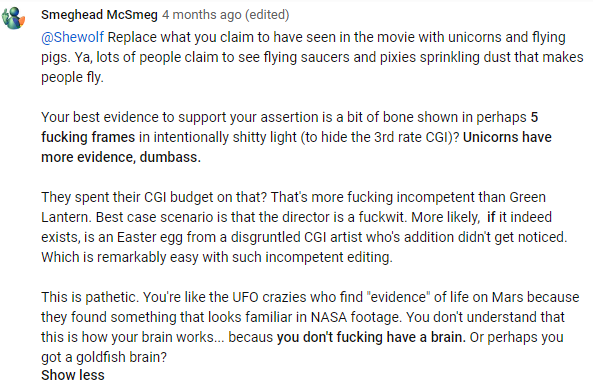The height and width of the screenshot is (388, 593).
Task: Collapse the comment with Show less
Action: [x=73, y=375]
